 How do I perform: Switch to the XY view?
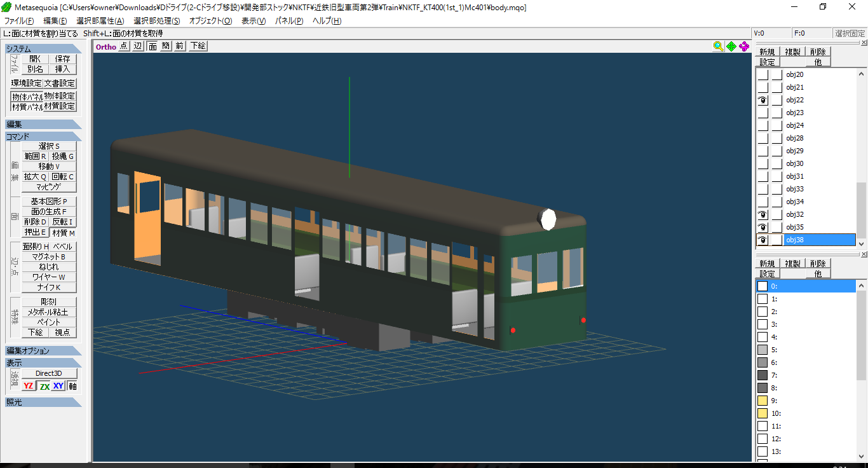[x=58, y=386]
